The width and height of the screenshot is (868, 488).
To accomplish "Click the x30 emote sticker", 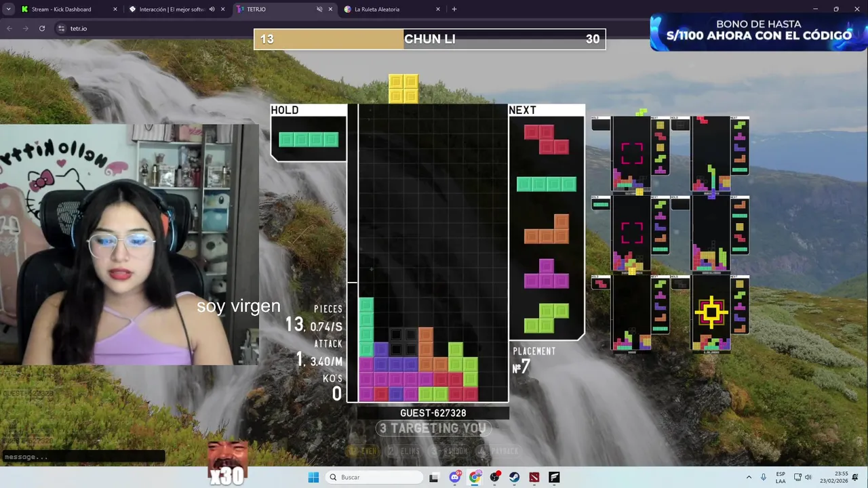I will (x=227, y=464).
